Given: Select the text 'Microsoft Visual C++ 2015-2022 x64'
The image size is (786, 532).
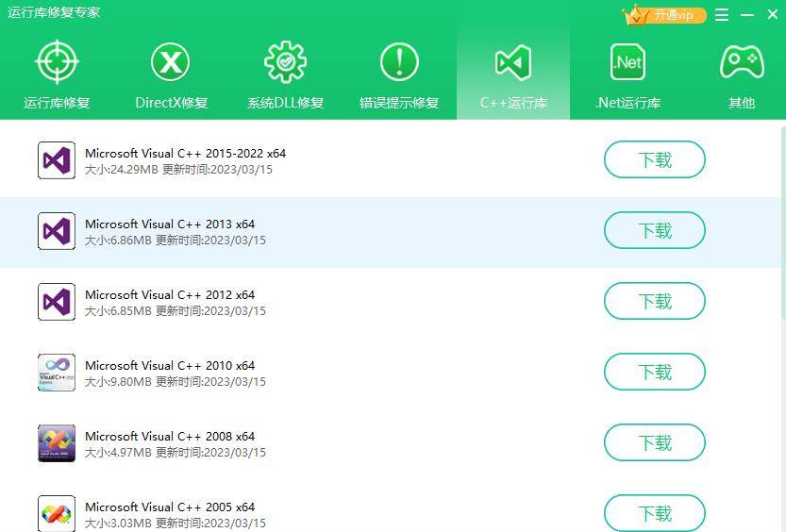Looking at the screenshot, I should coord(186,154).
